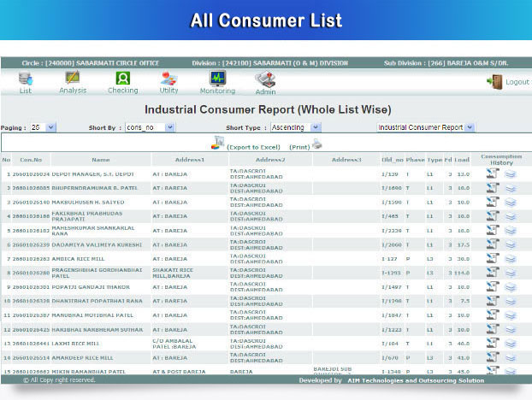The image size is (532, 400).
Task: View consumption chart for Depot Manager row
Action: [x=492, y=174]
